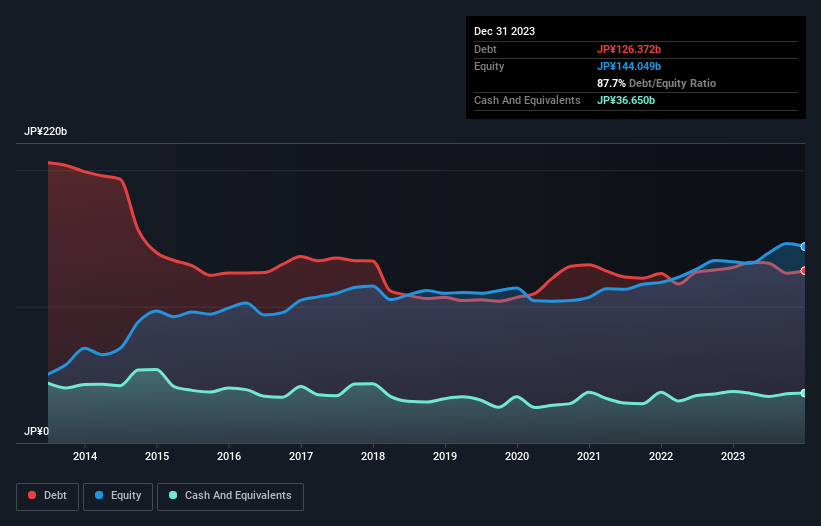The width and height of the screenshot is (821, 526).
Task: Toggle Cash And Equivalents legend button
Action: (x=230, y=496)
